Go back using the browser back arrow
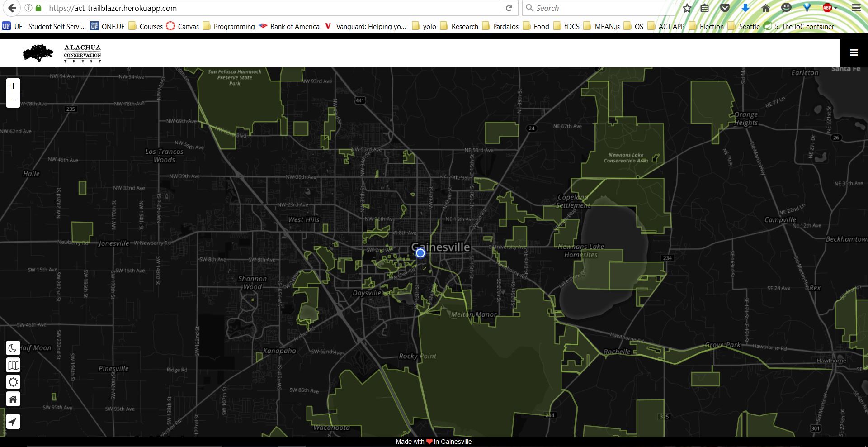This screenshot has height=447, width=868. 12,8
